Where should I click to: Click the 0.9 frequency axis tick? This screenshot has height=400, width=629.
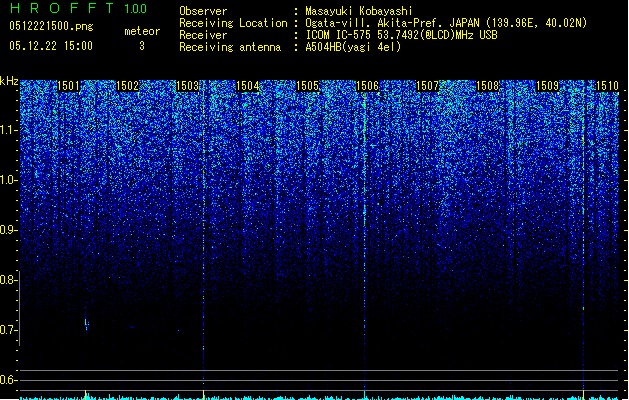click(9, 230)
